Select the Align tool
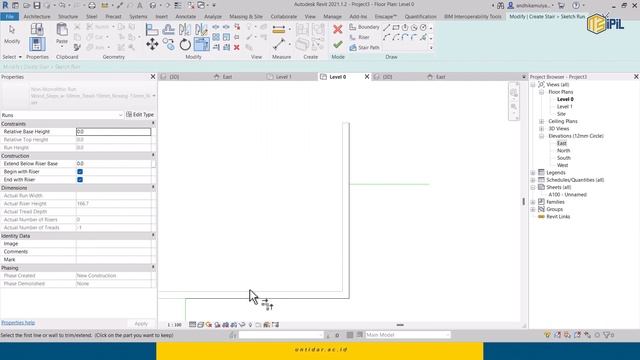Screen dimensions: 640x360 coord(152,29)
